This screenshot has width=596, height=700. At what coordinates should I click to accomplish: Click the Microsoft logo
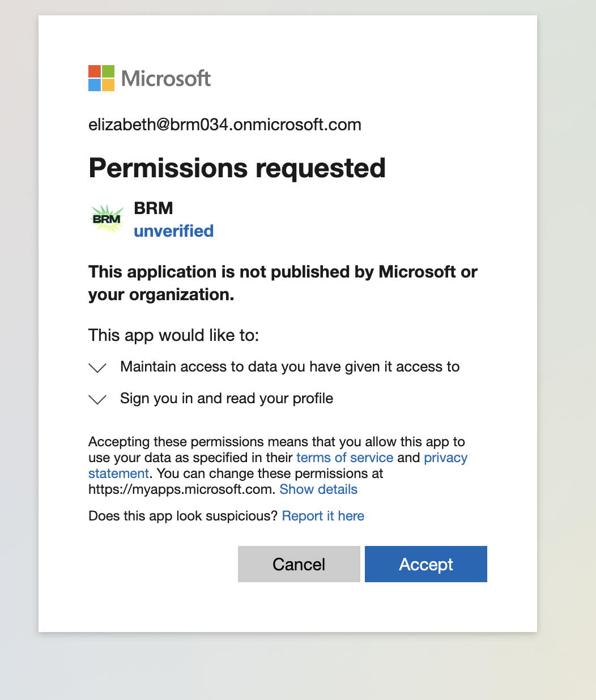pos(149,78)
